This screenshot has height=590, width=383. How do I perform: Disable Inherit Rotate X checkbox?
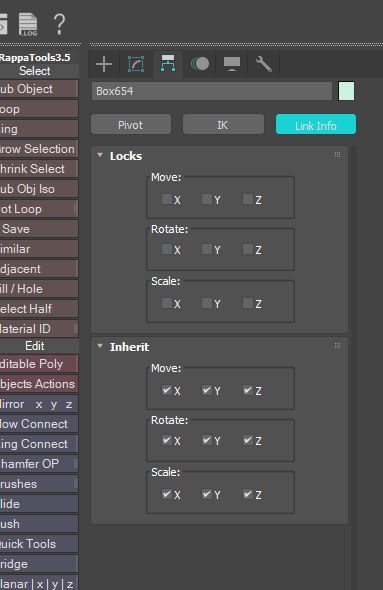pyautogui.click(x=167, y=440)
